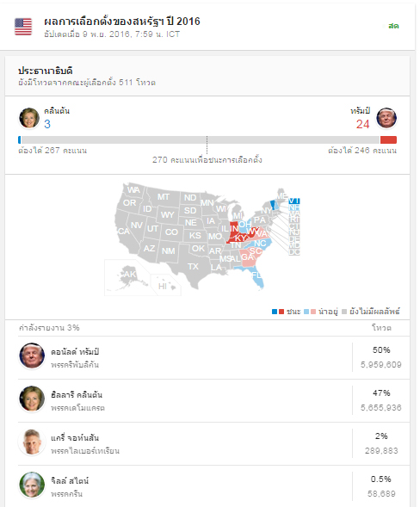Select Jill Stein's portrait in results list
The width and height of the screenshot is (420, 507).
click(x=31, y=485)
